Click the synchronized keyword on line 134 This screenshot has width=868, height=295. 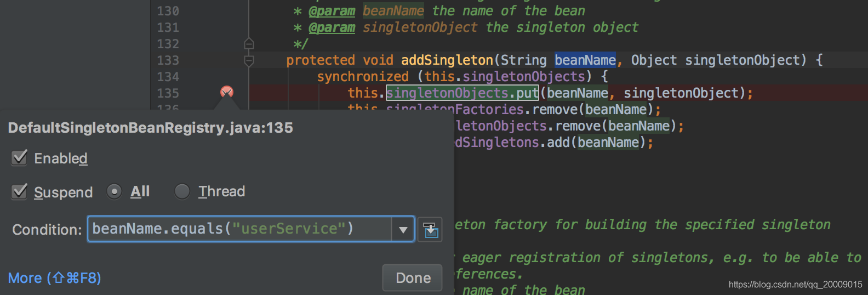(x=363, y=77)
